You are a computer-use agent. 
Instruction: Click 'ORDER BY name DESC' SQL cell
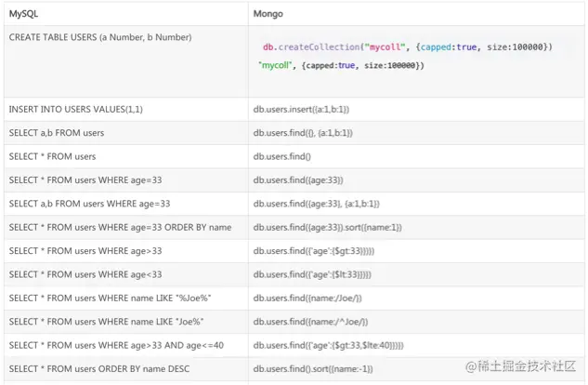click(125, 369)
